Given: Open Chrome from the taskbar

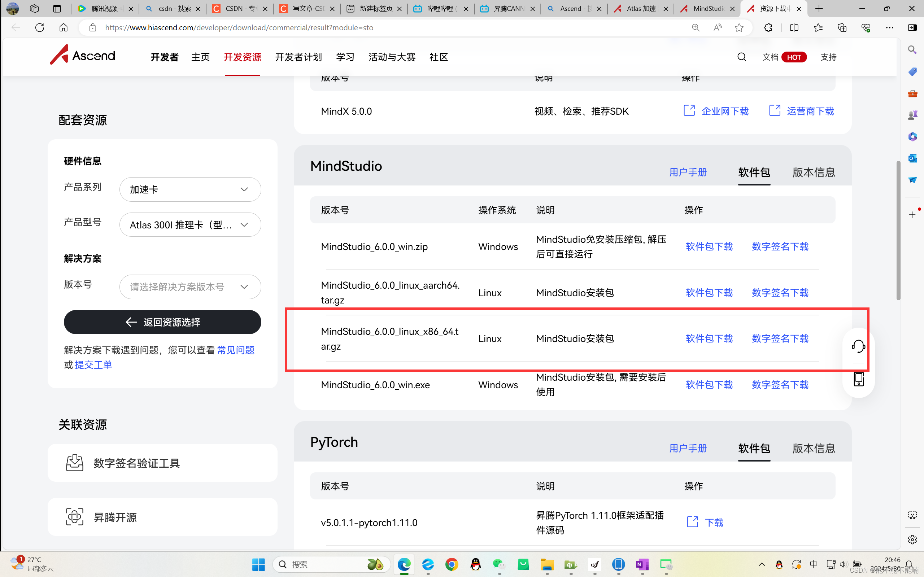Looking at the screenshot, I should pyautogui.click(x=452, y=564).
